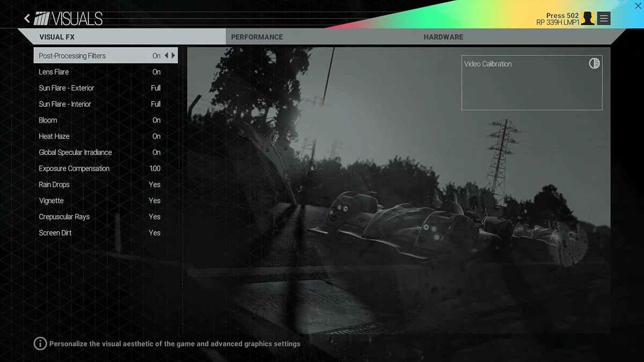Decrease Post-Processing Filters with left arrow

166,55
